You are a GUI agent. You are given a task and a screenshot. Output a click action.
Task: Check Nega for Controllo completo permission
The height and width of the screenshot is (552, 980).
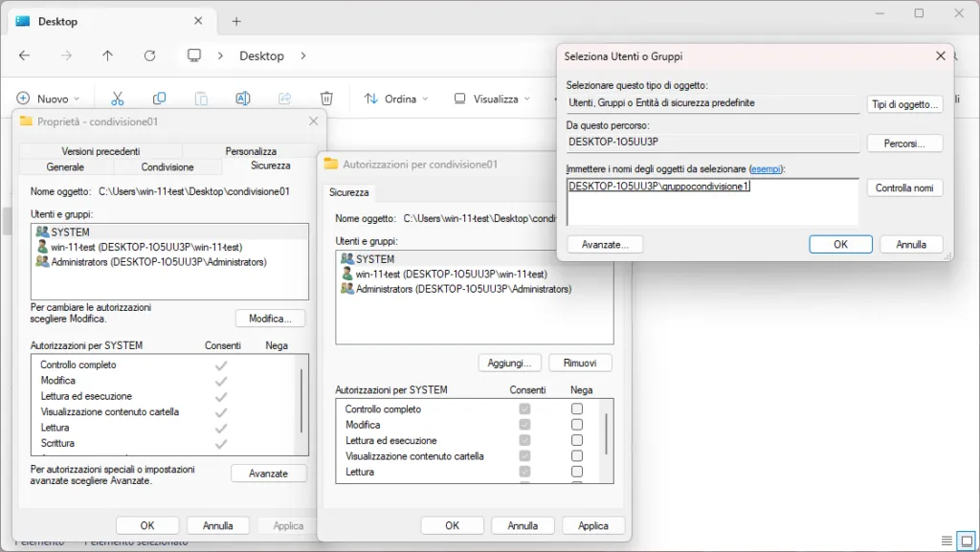(577, 408)
